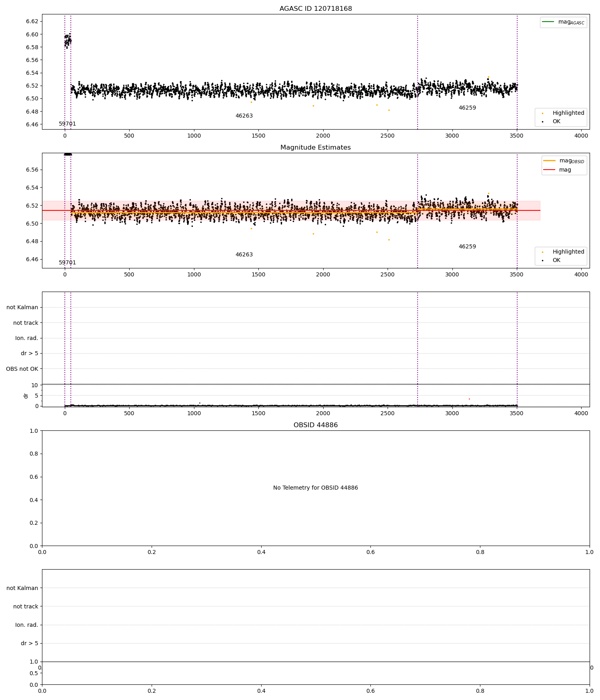The height and width of the screenshot is (700, 600).
Task: Click 'not Kalman' label in the flags plot
Action: pyautogui.click(x=22, y=308)
